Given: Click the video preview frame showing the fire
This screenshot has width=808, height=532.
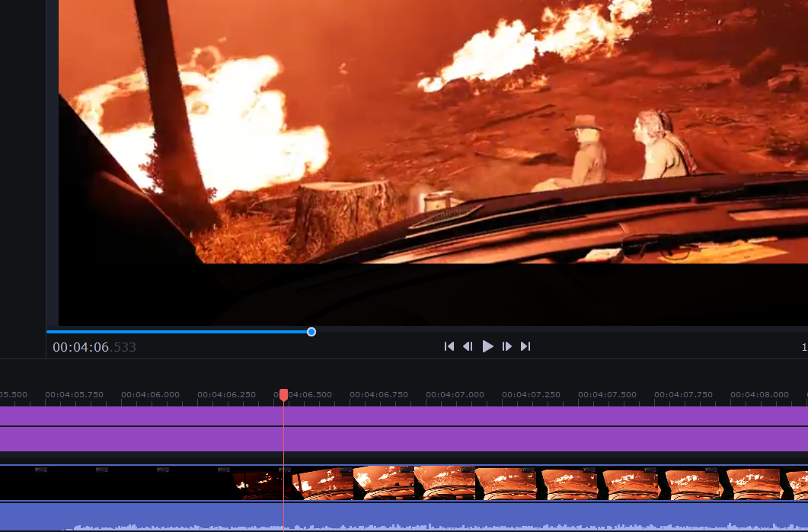Looking at the screenshot, I should tap(433, 162).
